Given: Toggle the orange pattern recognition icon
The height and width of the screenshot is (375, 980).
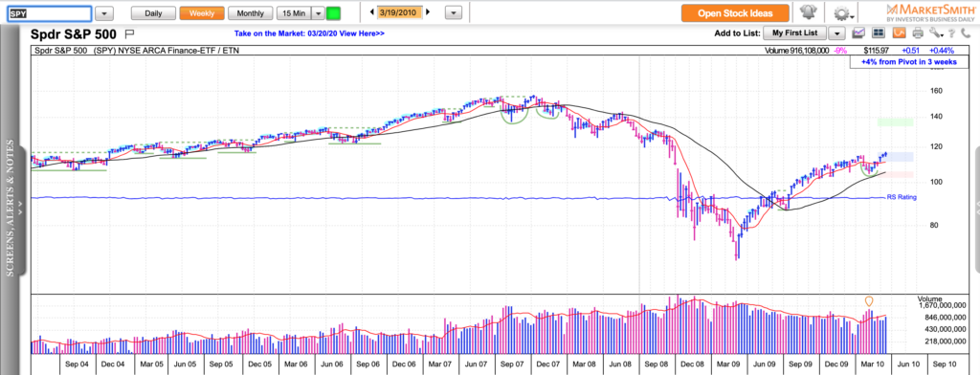Looking at the screenshot, I should [x=898, y=33].
